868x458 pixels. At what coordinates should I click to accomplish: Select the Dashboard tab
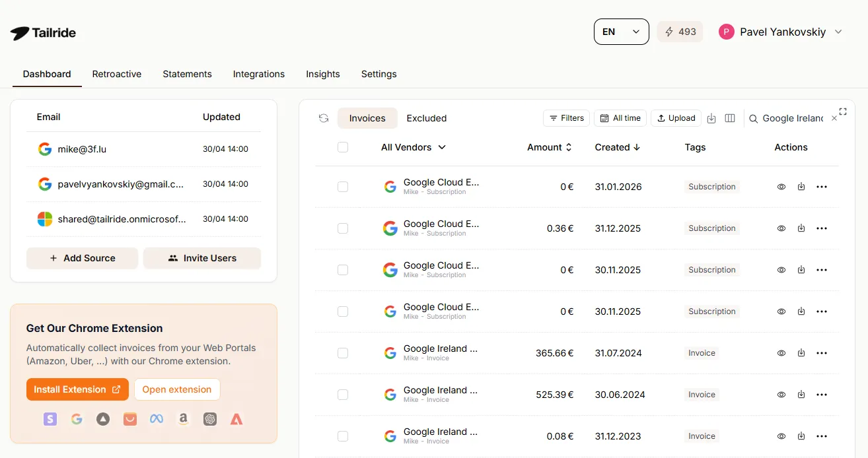click(x=47, y=74)
